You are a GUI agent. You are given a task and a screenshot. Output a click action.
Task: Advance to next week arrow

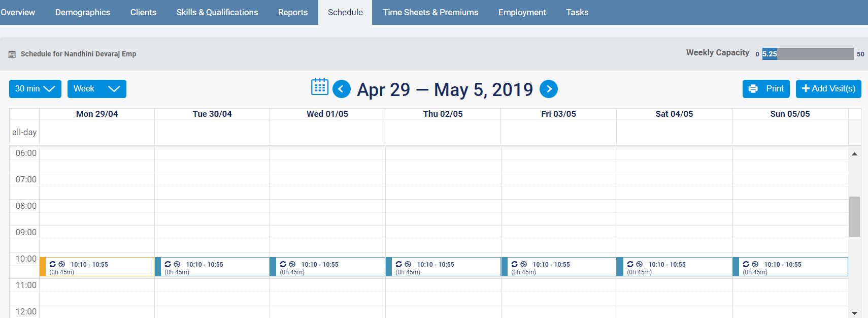[549, 89]
